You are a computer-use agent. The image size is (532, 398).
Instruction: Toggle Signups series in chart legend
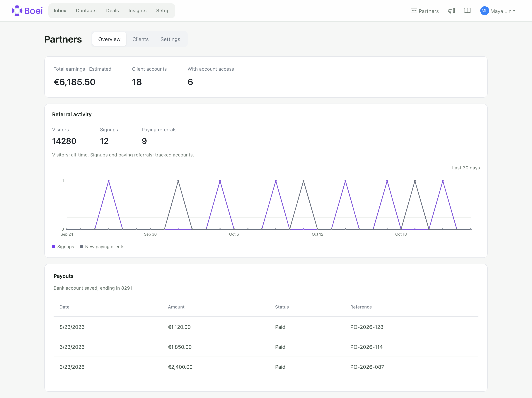(63, 247)
